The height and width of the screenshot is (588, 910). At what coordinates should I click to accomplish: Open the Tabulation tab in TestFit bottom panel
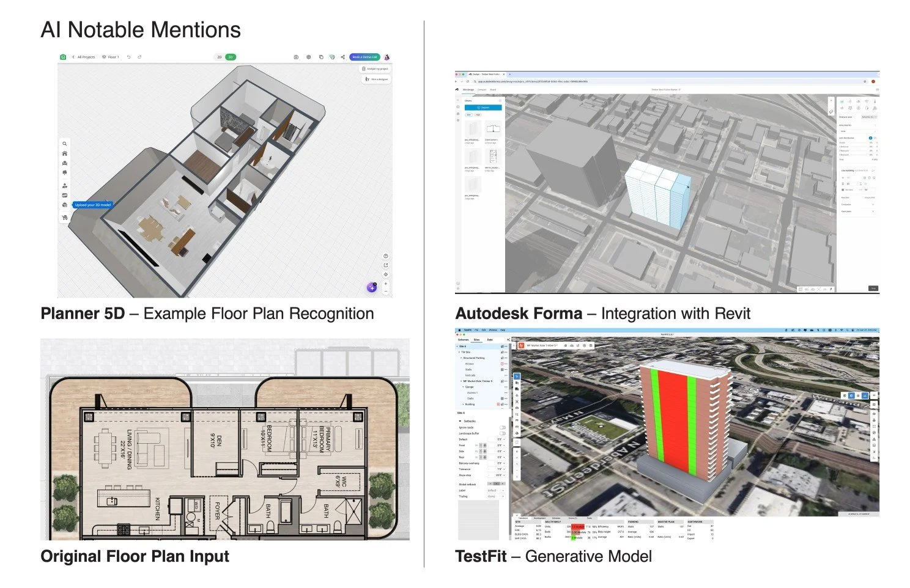tap(523, 518)
